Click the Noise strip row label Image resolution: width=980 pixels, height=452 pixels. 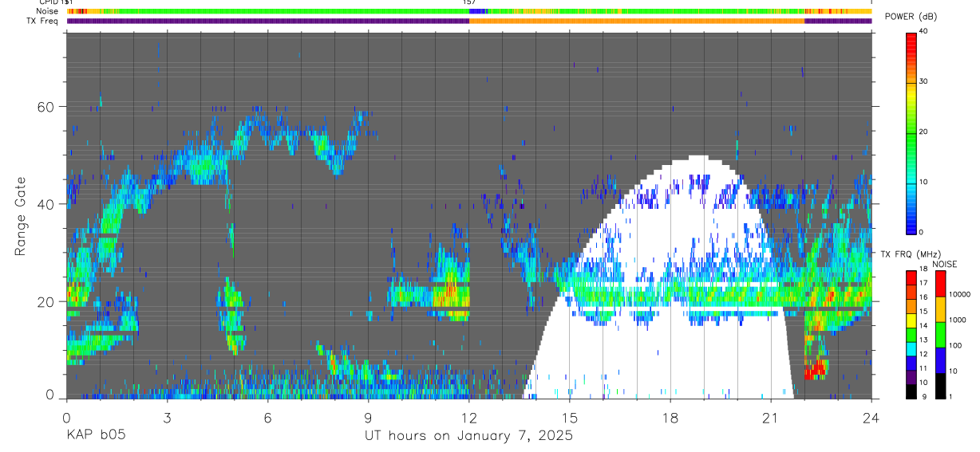tap(47, 11)
